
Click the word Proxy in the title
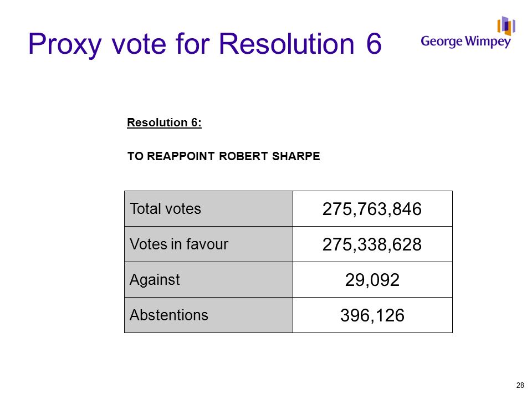coord(65,45)
